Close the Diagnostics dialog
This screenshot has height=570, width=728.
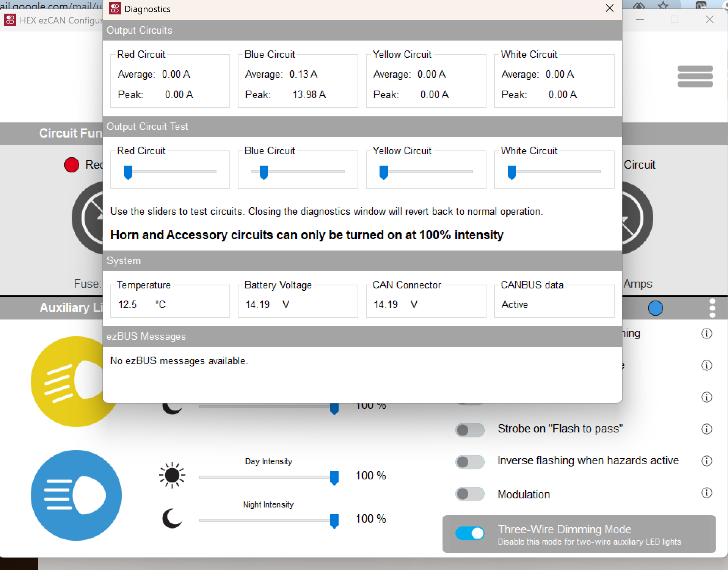pyautogui.click(x=609, y=8)
